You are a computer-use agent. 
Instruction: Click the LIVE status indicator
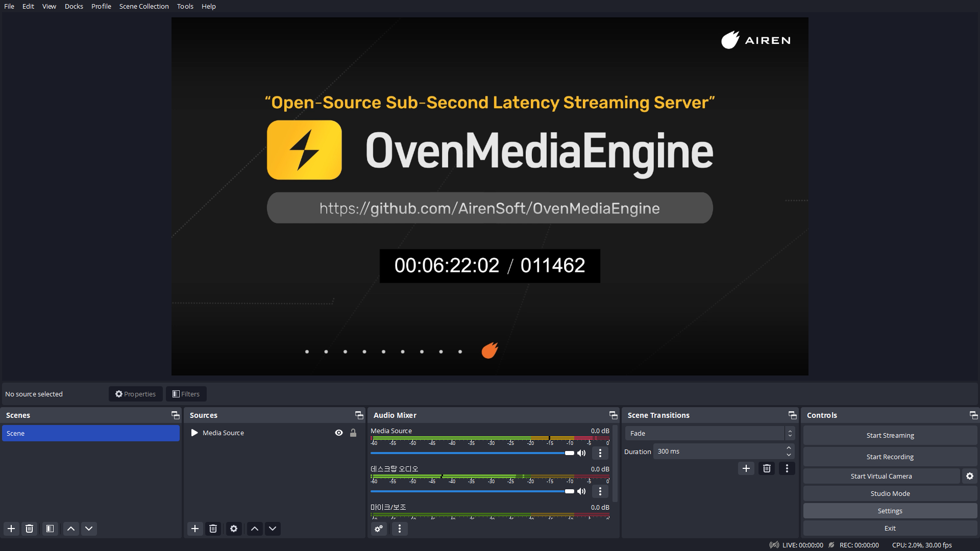pyautogui.click(x=796, y=545)
